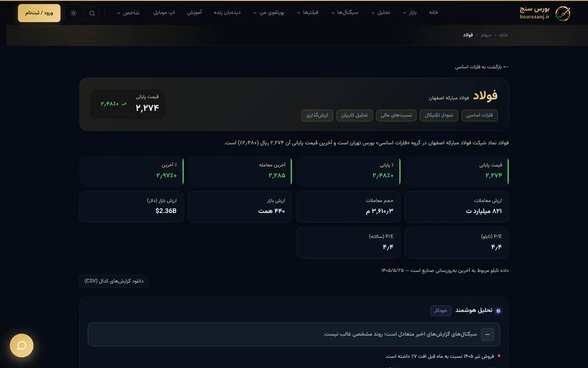Open دیده‌بان زنده menu item

[227, 12]
